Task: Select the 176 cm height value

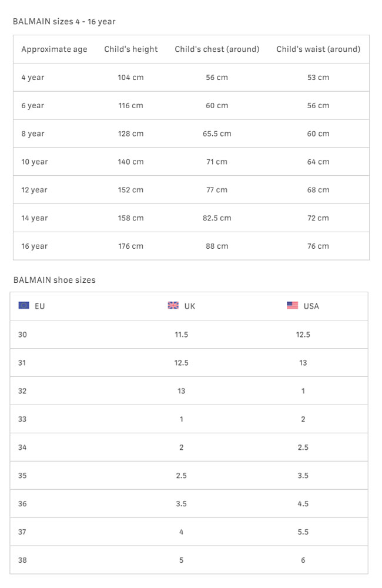Action: pos(130,246)
